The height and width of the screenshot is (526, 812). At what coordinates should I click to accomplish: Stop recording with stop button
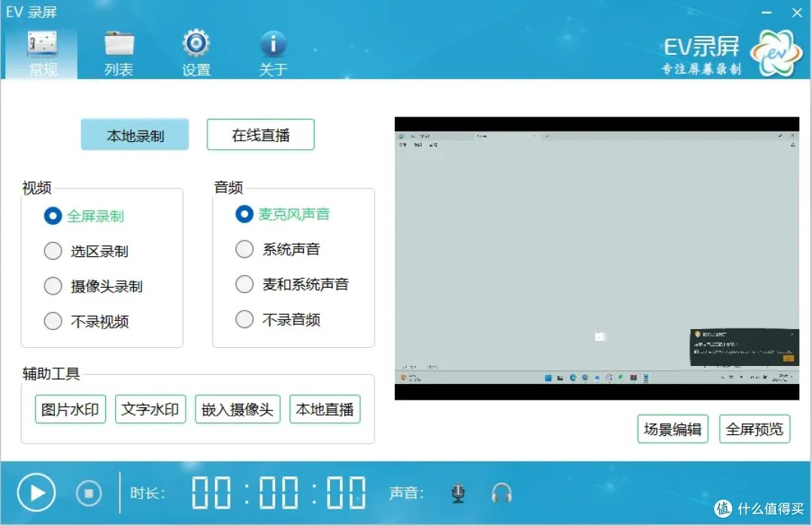(x=89, y=493)
